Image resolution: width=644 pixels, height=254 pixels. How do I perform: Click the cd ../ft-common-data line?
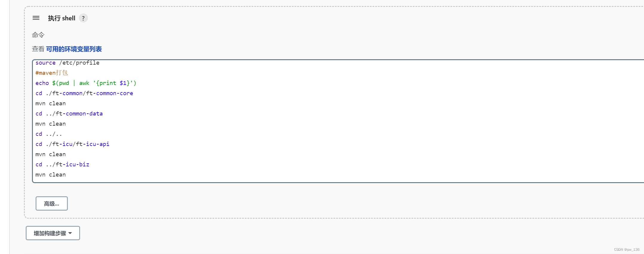(x=69, y=113)
